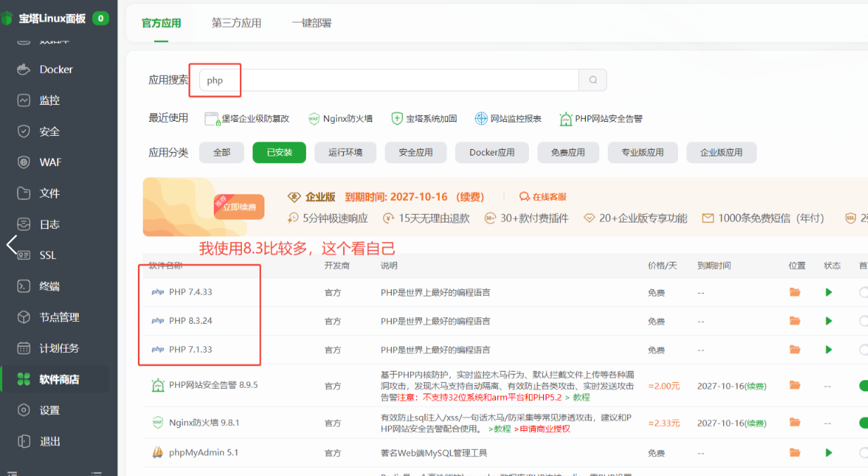868x476 pixels.
Task: Go to WAF in the sidebar
Action: click(x=51, y=162)
